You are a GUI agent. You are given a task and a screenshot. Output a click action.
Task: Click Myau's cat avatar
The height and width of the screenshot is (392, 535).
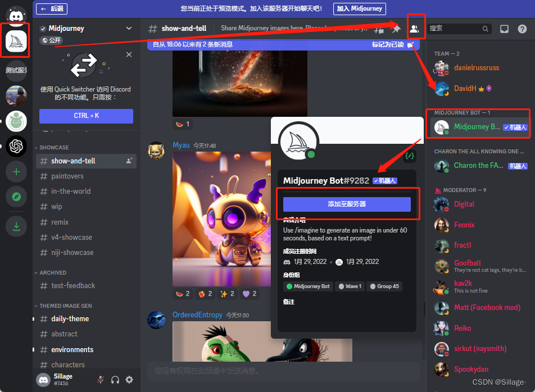point(156,151)
